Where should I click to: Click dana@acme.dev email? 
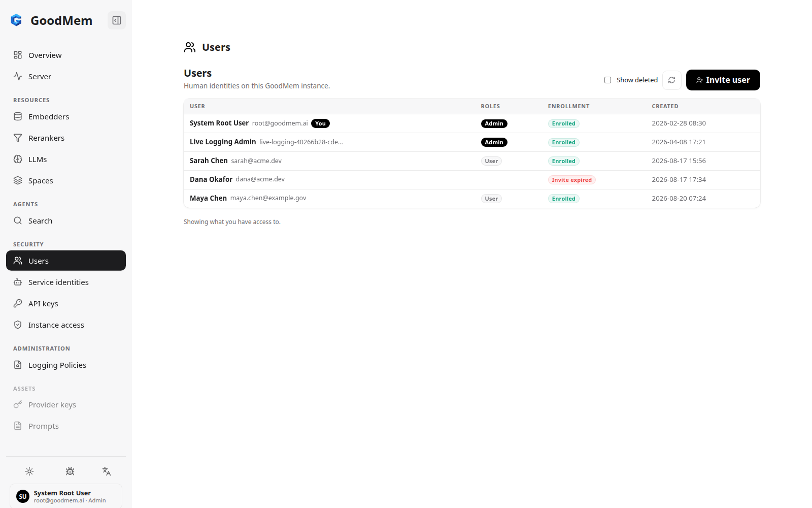tap(260, 179)
